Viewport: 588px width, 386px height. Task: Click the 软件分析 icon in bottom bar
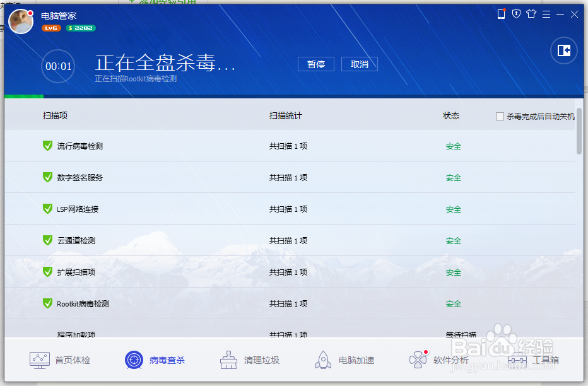point(417,359)
